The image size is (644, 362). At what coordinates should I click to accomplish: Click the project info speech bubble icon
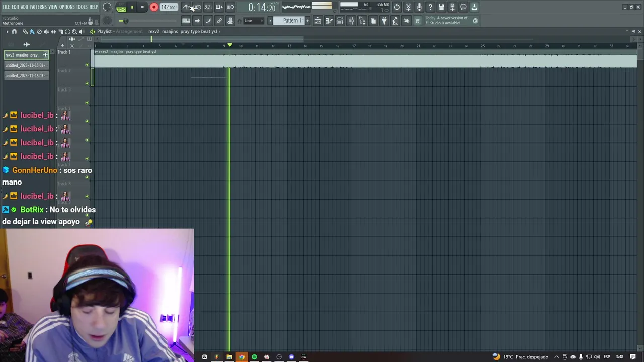pos(463,7)
